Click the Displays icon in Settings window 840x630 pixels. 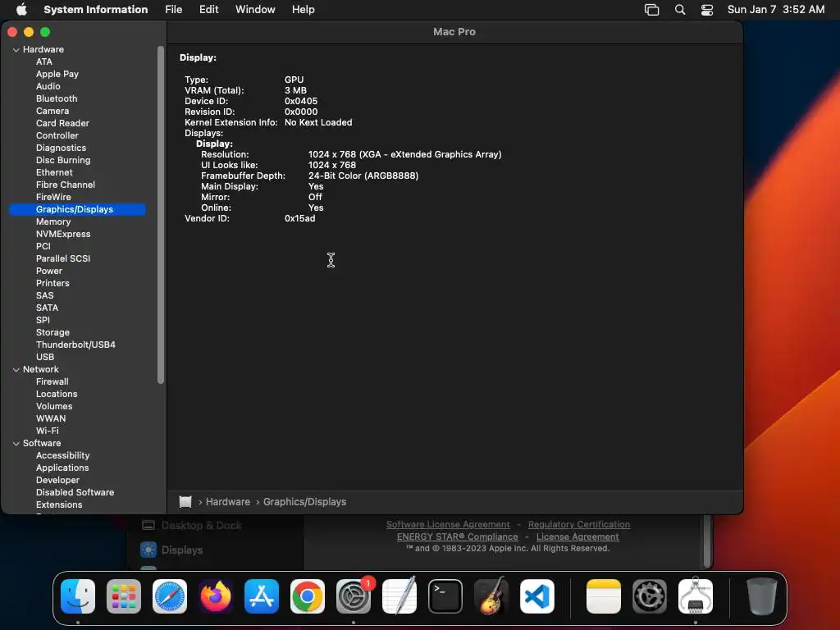point(148,550)
